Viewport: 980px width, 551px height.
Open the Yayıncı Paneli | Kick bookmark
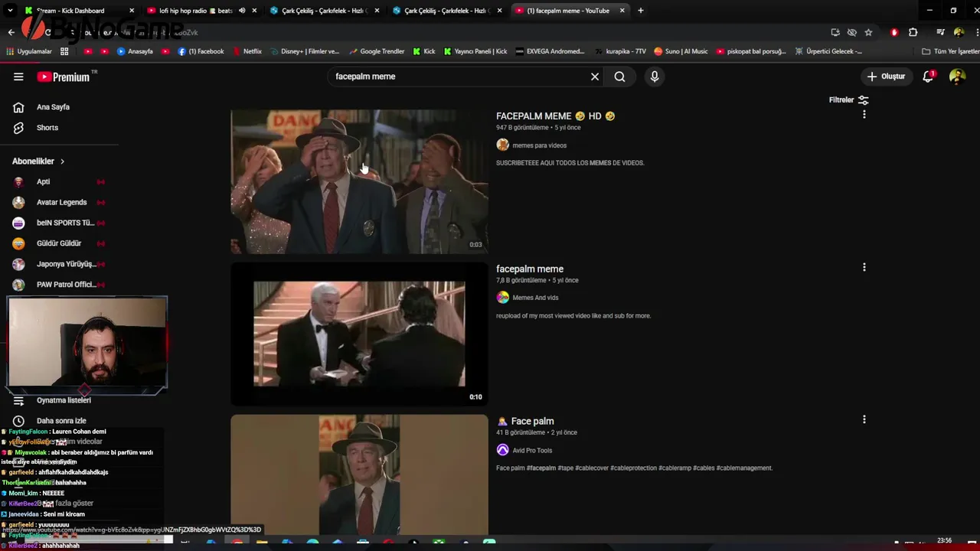point(475,51)
